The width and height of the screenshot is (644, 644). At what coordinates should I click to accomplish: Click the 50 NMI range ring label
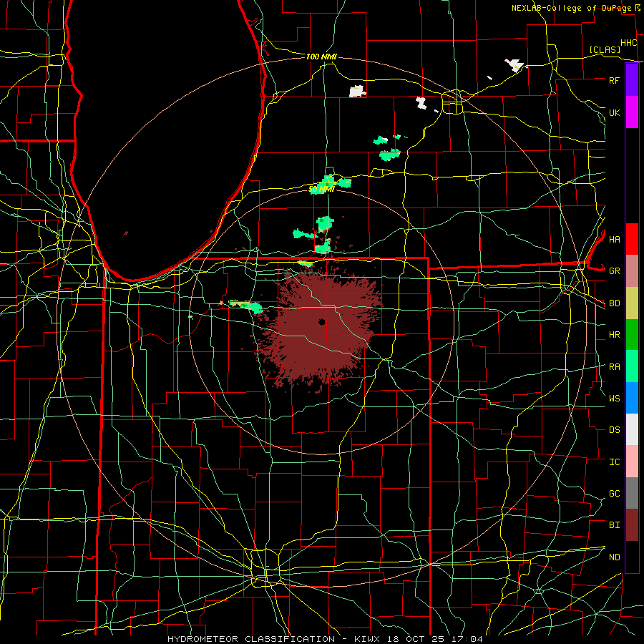321,189
